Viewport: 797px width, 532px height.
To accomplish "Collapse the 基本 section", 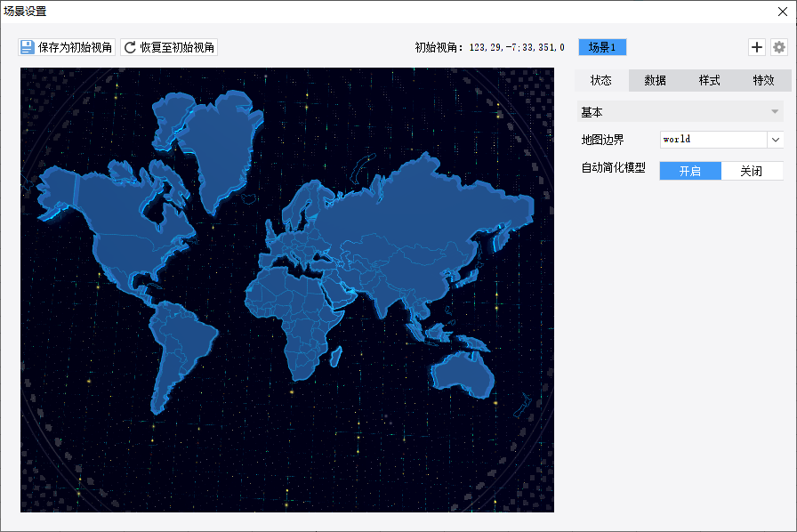I will (680, 111).
